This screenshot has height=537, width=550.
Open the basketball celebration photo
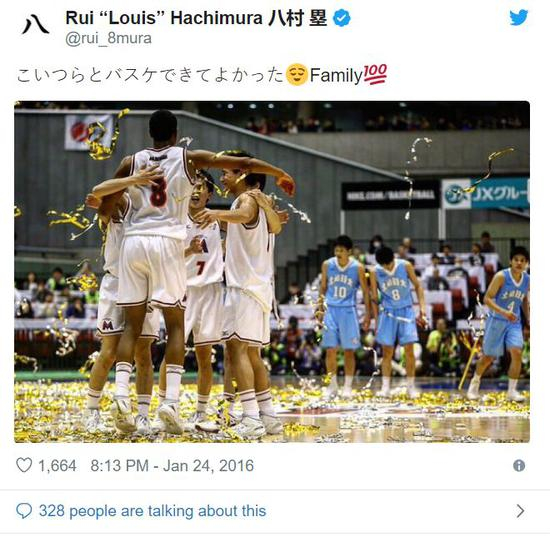[272, 272]
